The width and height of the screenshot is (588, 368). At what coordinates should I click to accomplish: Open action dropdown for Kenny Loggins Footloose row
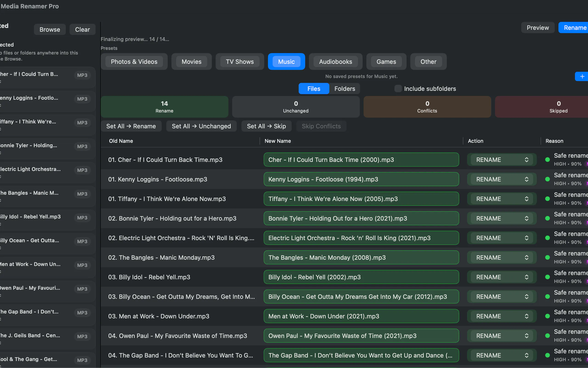pos(502,179)
